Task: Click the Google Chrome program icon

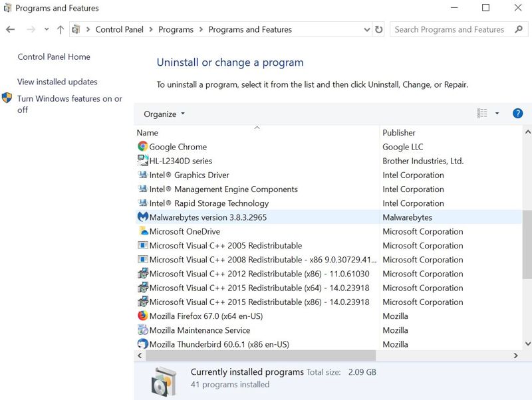Action: point(143,146)
